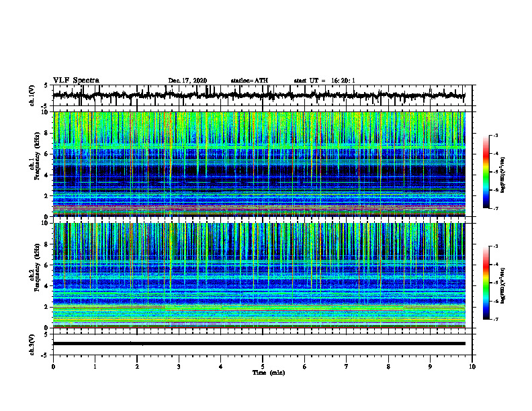The width and height of the screenshot is (532, 411).
Task: Select the 'start UT = 16:20:1' text
Action: [x=324, y=81]
